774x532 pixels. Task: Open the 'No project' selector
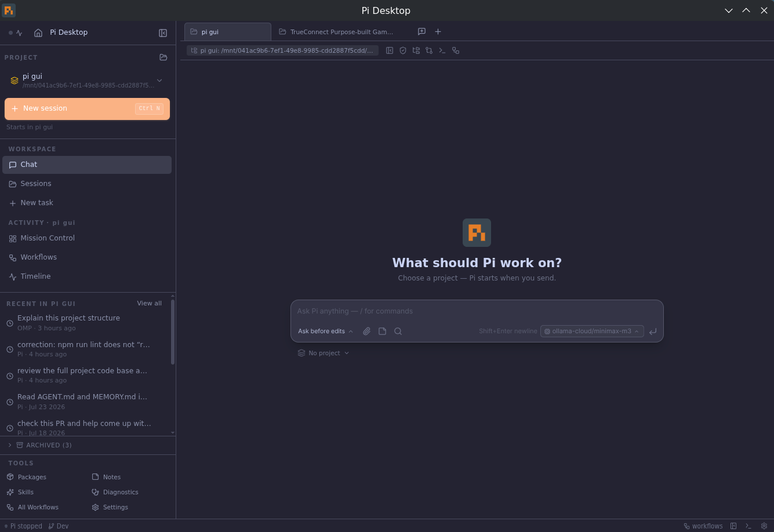[x=324, y=353]
